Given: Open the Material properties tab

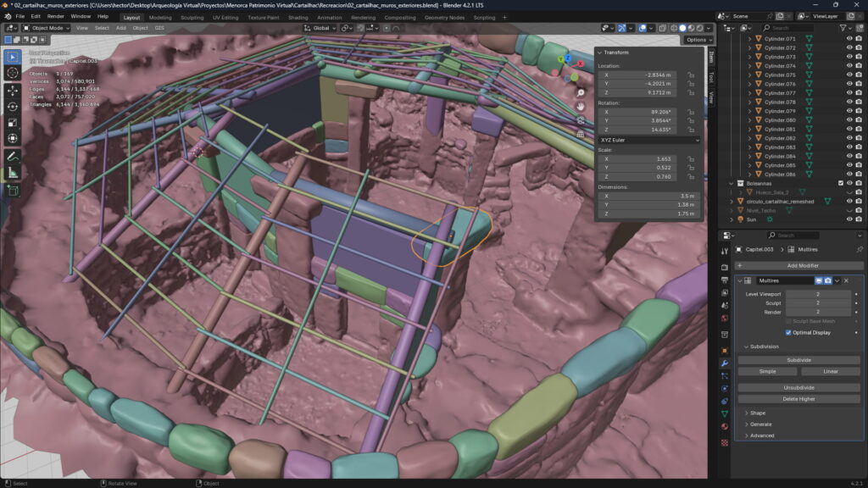Looking at the screenshot, I should coord(725,427).
